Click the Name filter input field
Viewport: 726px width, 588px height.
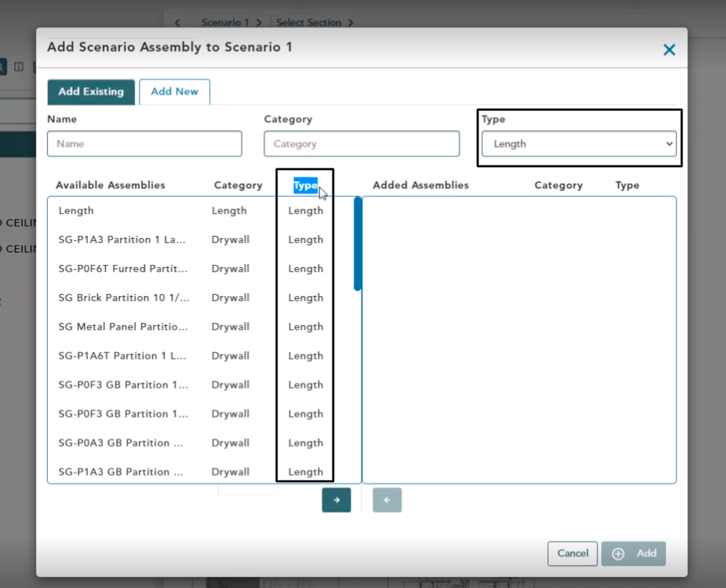point(144,144)
